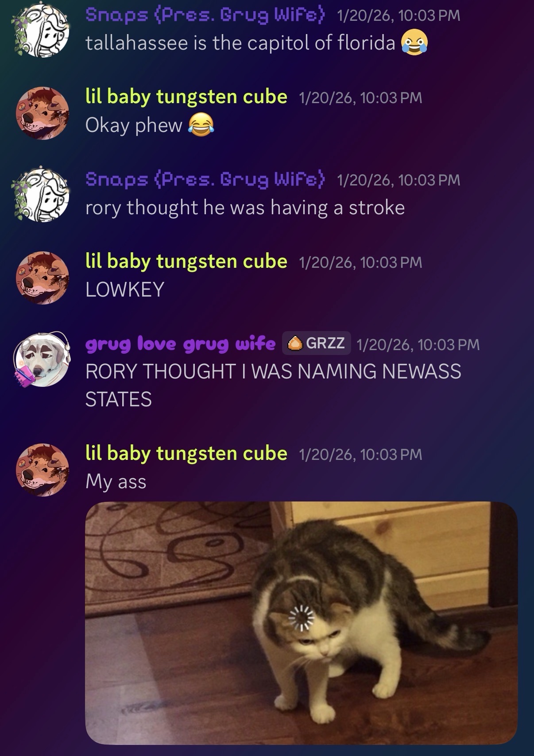This screenshot has width=534, height=756.
Task: Tap the GRZZ server tag badge
Action: 317,343
